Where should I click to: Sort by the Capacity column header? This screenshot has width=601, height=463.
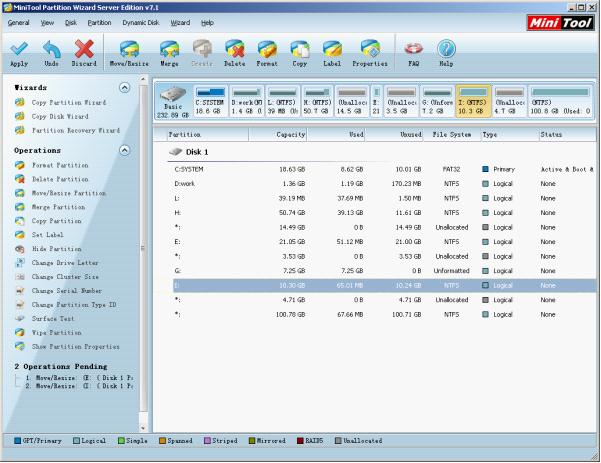click(x=278, y=135)
